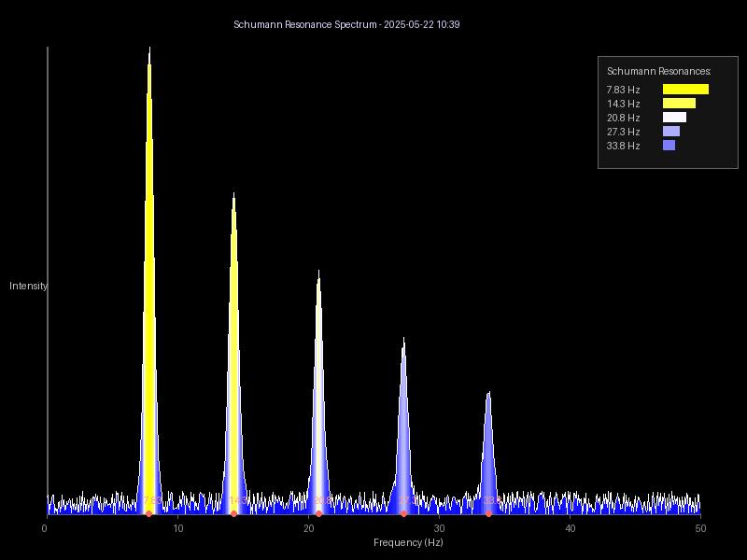
Task: Click the 7.83 Hz legend label
Action: pyautogui.click(x=623, y=90)
